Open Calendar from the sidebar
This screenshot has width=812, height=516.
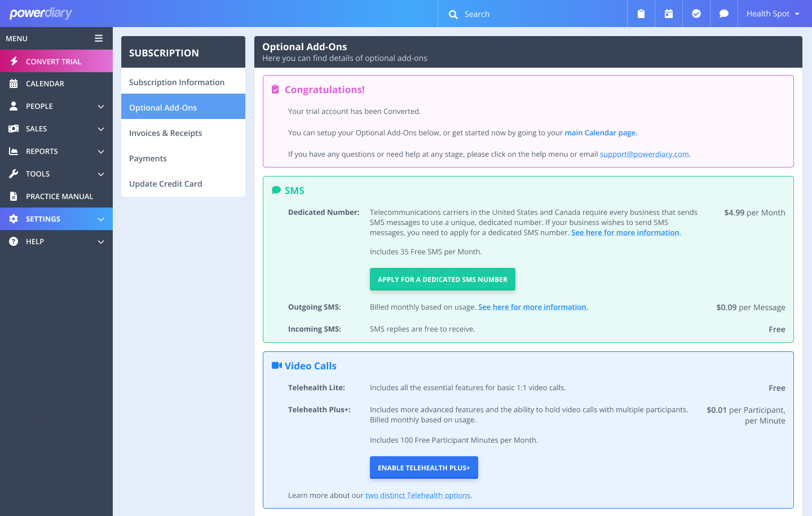point(45,83)
